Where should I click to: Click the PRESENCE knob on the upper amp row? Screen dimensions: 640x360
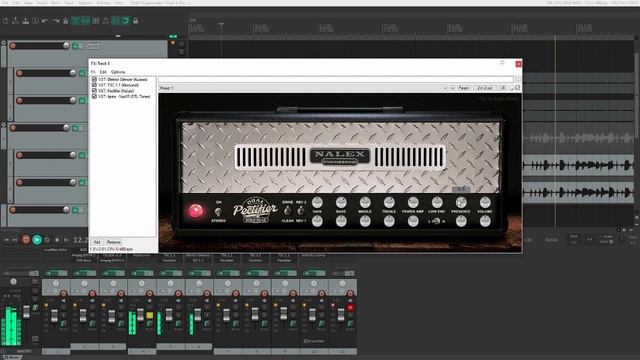[461, 202]
